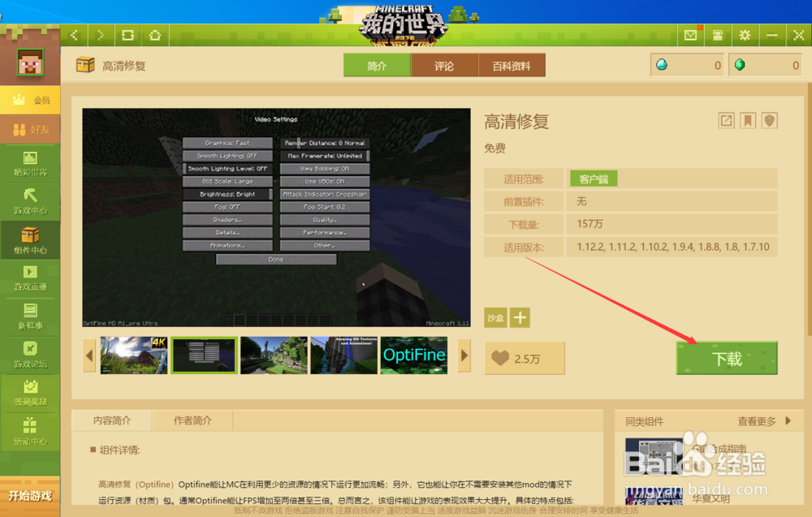Click the applicable versions list 1.12.2, 1.11.2
812x517 pixels.
(673, 247)
